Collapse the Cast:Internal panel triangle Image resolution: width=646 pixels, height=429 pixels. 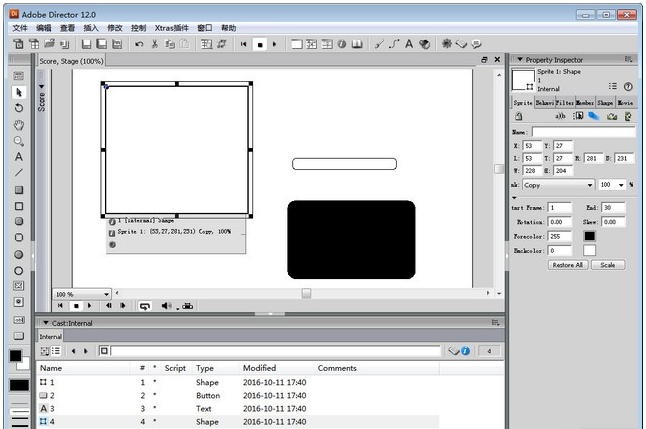click(x=46, y=323)
